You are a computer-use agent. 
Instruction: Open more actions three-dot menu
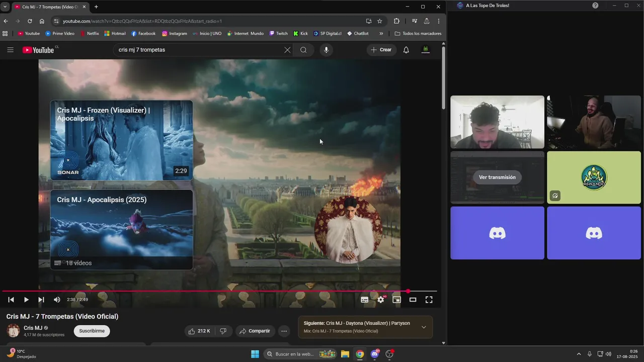(284, 331)
